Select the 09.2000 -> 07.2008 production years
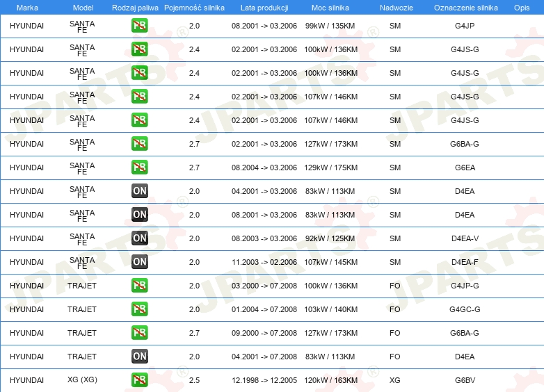The height and width of the screenshot is (392, 544). (x=264, y=333)
